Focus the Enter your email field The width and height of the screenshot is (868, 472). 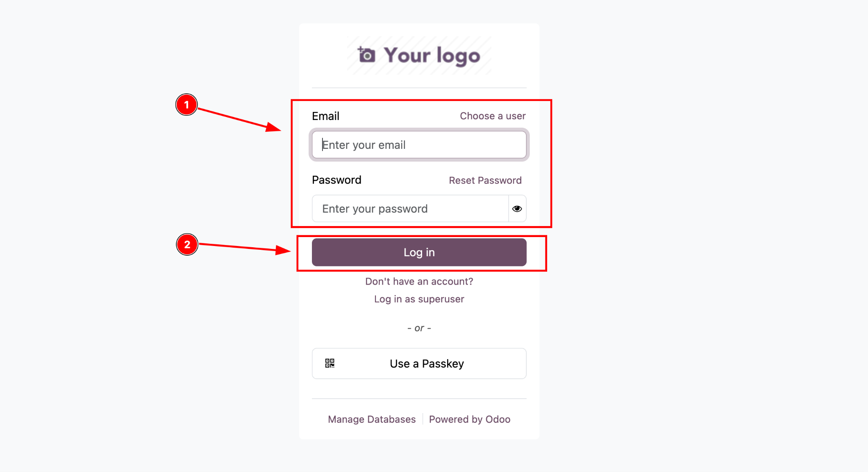(419, 145)
